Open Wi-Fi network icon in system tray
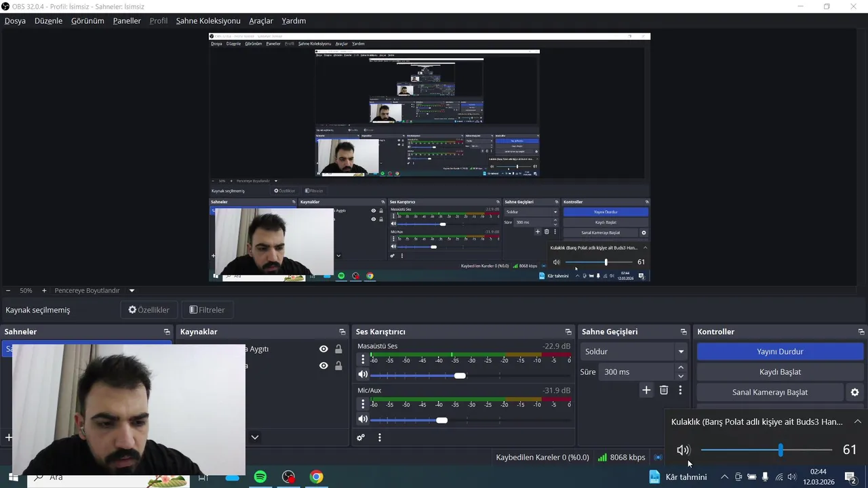The height and width of the screenshot is (488, 868). point(778,477)
